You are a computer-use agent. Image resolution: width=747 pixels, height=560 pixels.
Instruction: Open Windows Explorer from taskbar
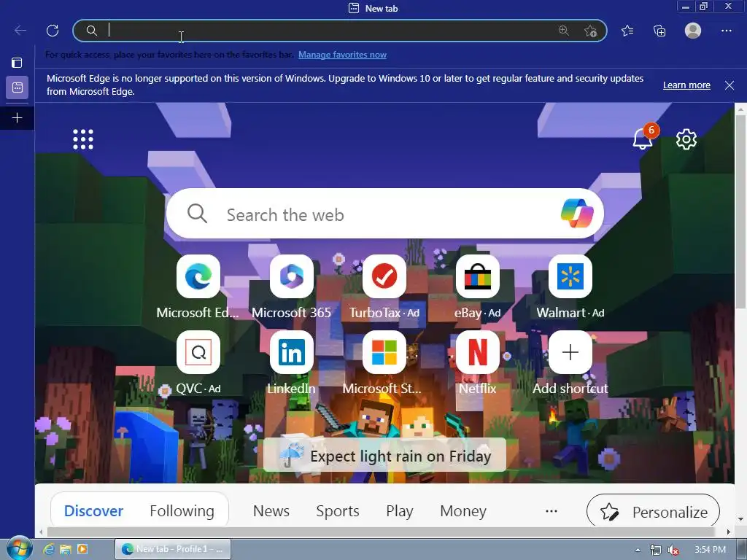[x=65, y=549]
